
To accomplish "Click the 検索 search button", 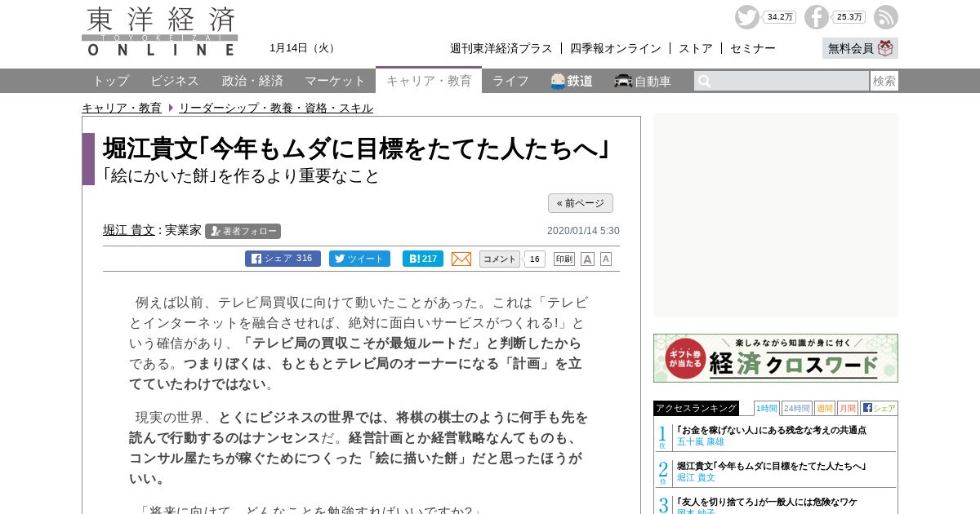I will pos(884,81).
